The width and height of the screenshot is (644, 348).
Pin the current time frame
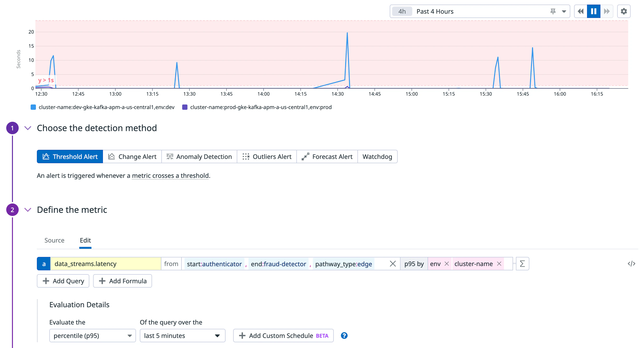tap(553, 11)
